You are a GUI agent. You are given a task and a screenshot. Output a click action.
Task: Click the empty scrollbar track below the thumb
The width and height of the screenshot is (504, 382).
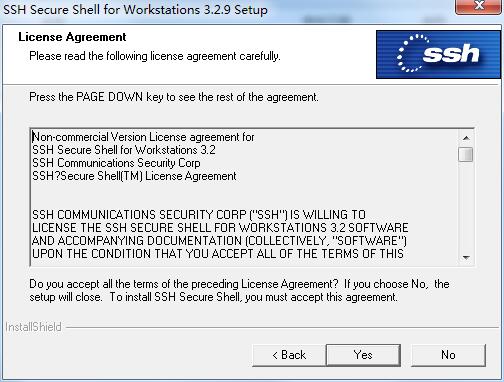[x=466, y=207]
